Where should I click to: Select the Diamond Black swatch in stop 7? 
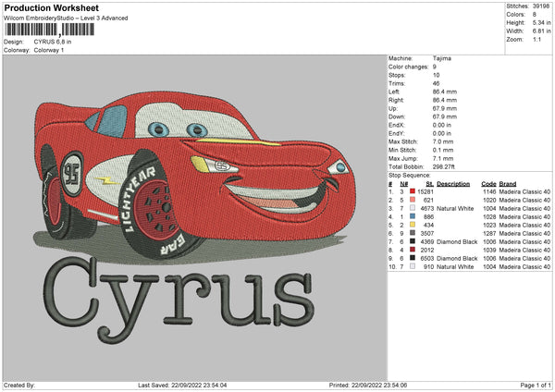tap(413, 242)
